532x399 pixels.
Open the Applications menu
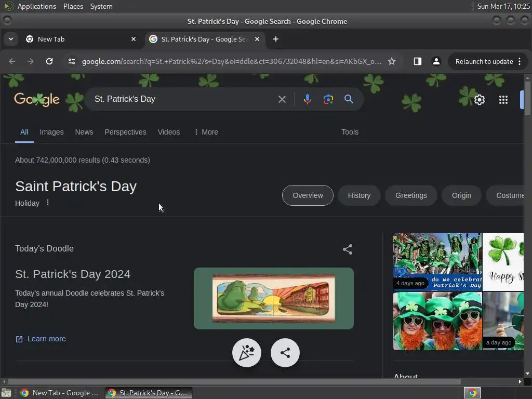point(37,6)
